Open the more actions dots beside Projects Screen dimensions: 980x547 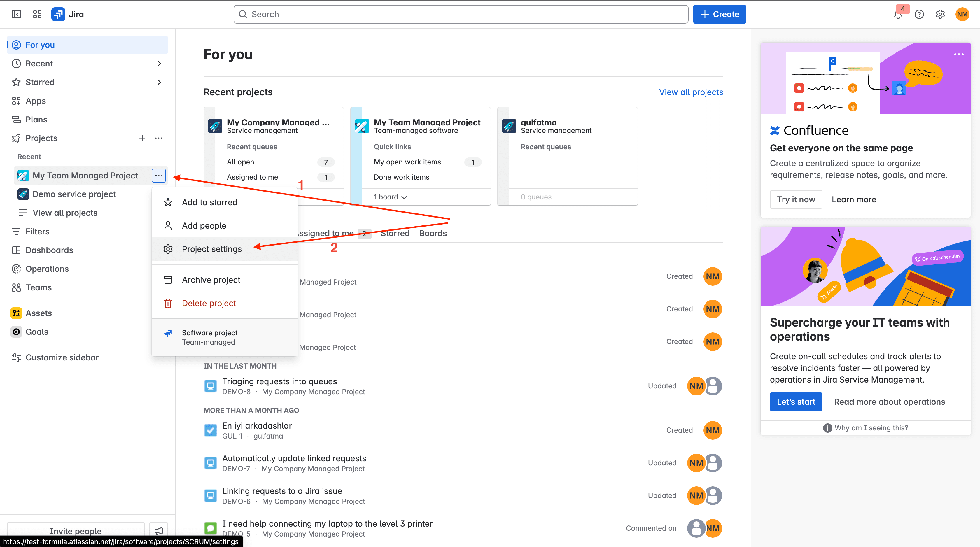click(x=159, y=138)
